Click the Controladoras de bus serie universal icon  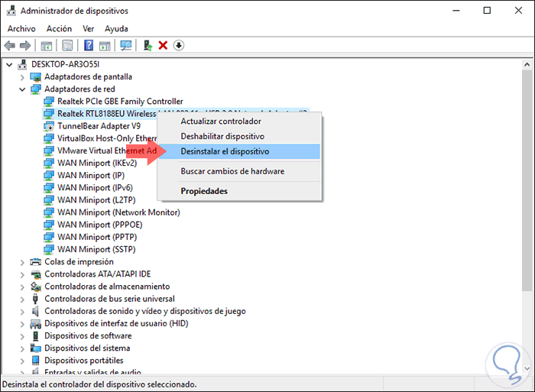[x=35, y=299]
